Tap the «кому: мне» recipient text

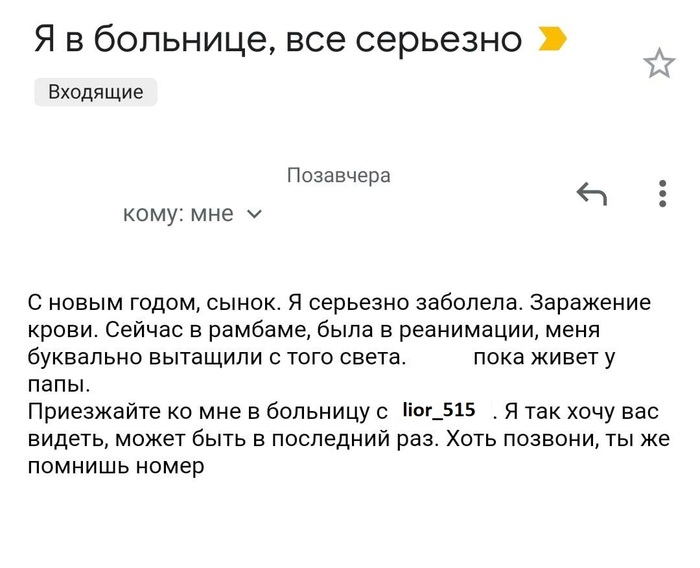(177, 213)
